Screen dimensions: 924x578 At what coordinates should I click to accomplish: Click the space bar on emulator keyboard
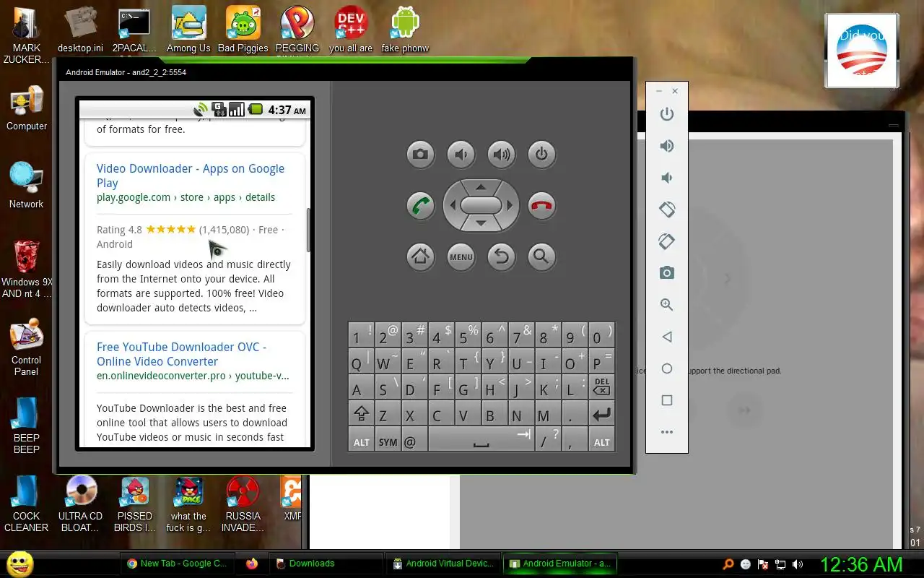pyautogui.click(x=481, y=441)
